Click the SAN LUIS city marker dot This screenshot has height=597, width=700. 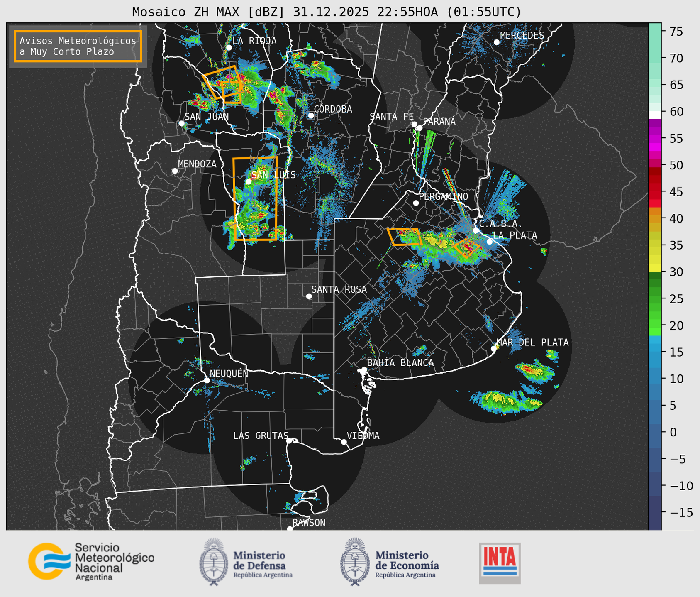[x=248, y=181]
